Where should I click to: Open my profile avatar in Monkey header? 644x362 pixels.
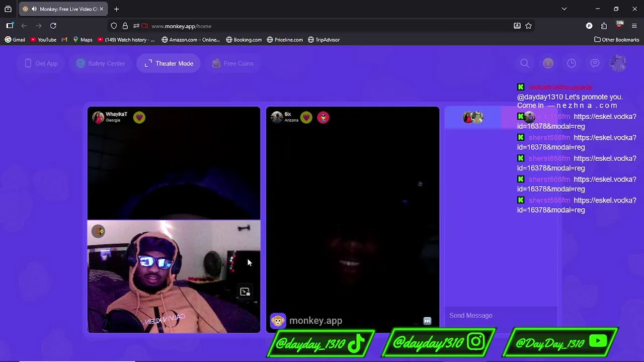[x=618, y=63]
